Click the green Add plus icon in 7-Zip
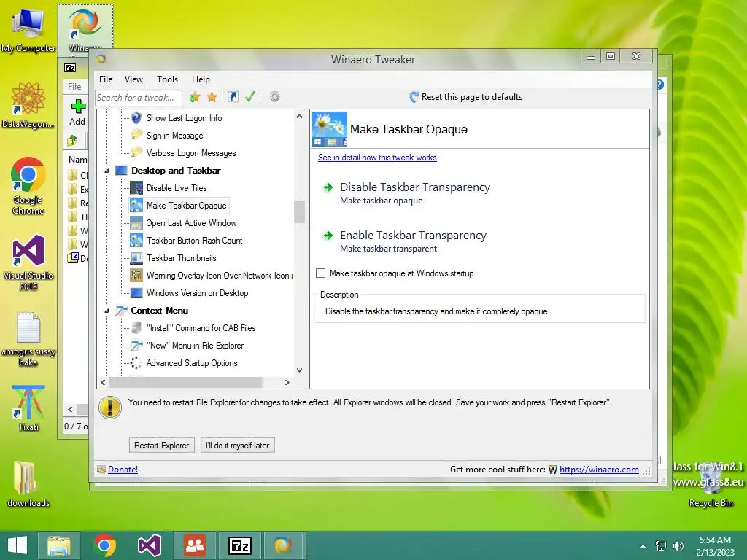The height and width of the screenshot is (560, 747). click(77, 106)
